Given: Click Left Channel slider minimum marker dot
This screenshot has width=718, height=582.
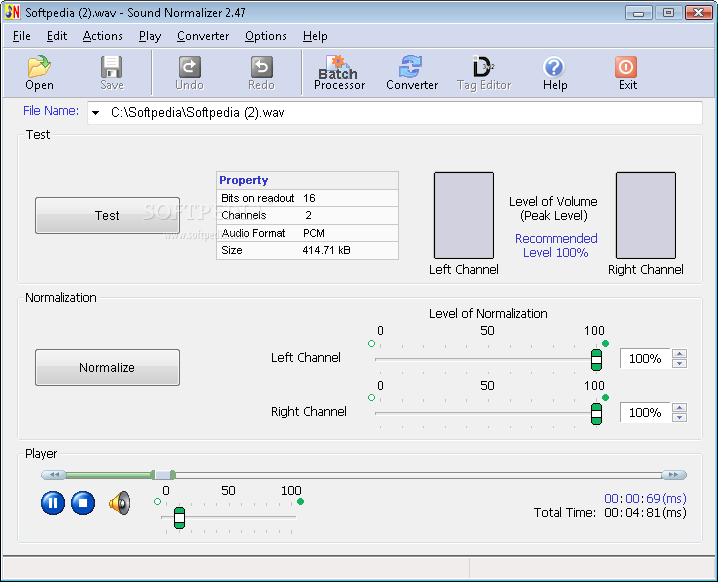Looking at the screenshot, I should point(371,343).
